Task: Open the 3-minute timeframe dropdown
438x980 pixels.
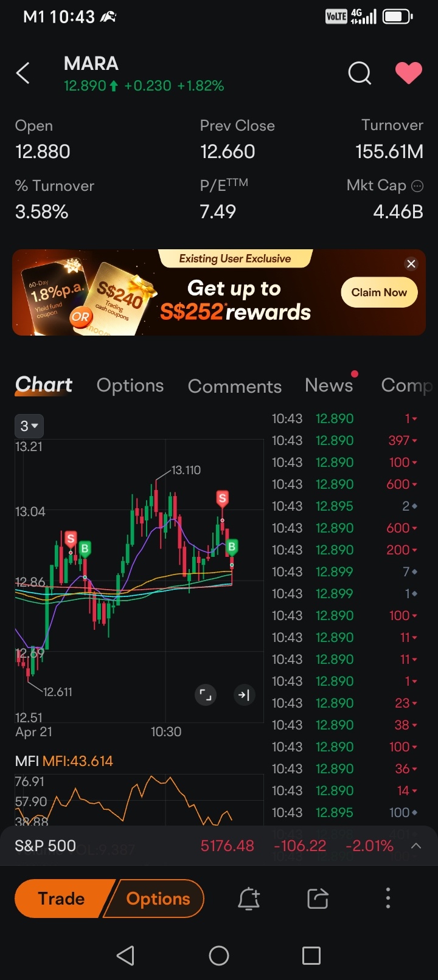Action: click(x=29, y=426)
